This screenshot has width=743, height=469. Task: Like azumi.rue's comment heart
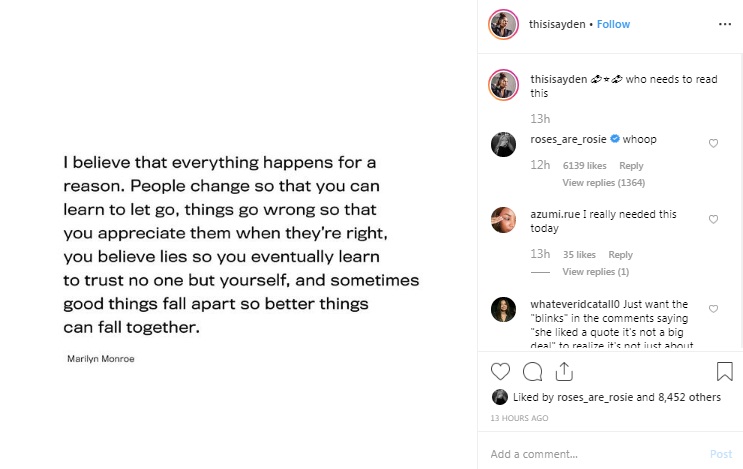point(713,219)
